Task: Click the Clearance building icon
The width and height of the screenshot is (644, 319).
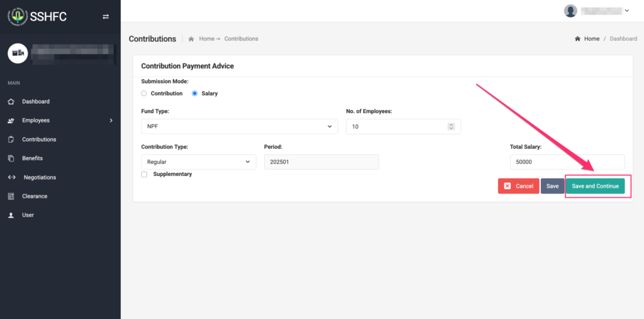Action: click(x=11, y=196)
